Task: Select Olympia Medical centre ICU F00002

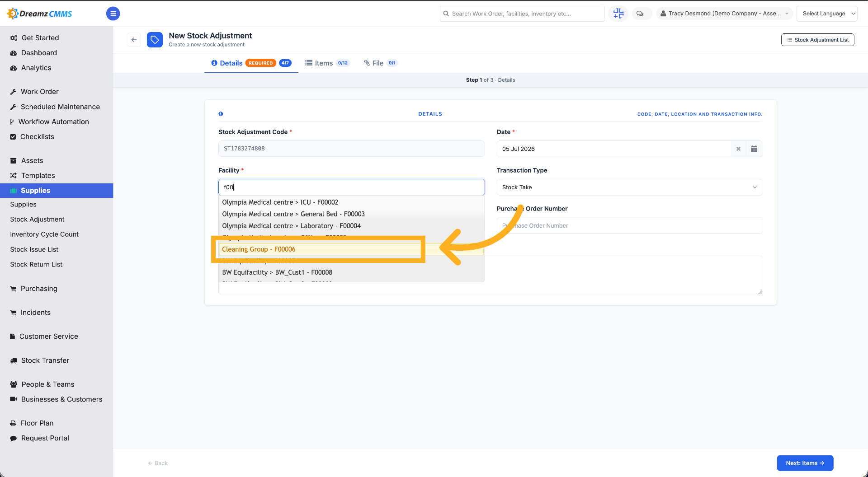Action: pyautogui.click(x=351, y=202)
